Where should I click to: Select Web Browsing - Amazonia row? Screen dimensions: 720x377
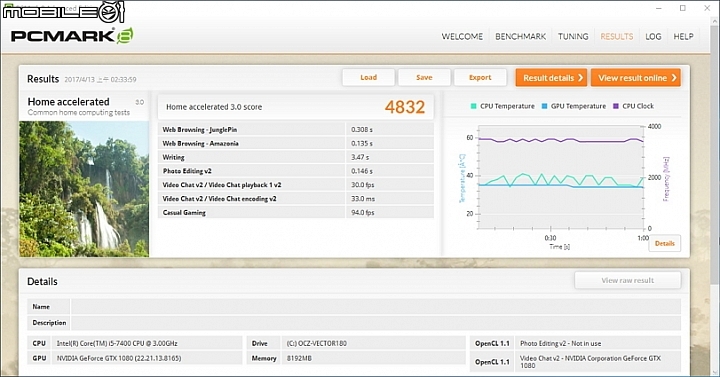296,143
